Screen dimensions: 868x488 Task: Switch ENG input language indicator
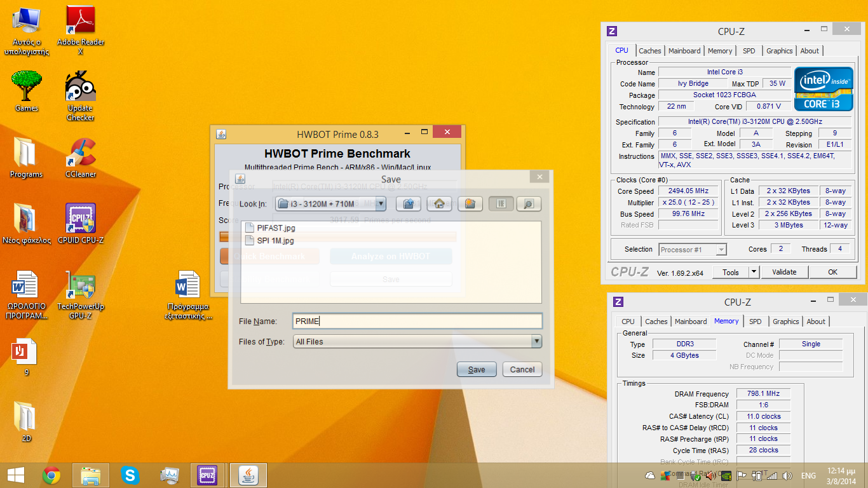[x=808, y=475]
